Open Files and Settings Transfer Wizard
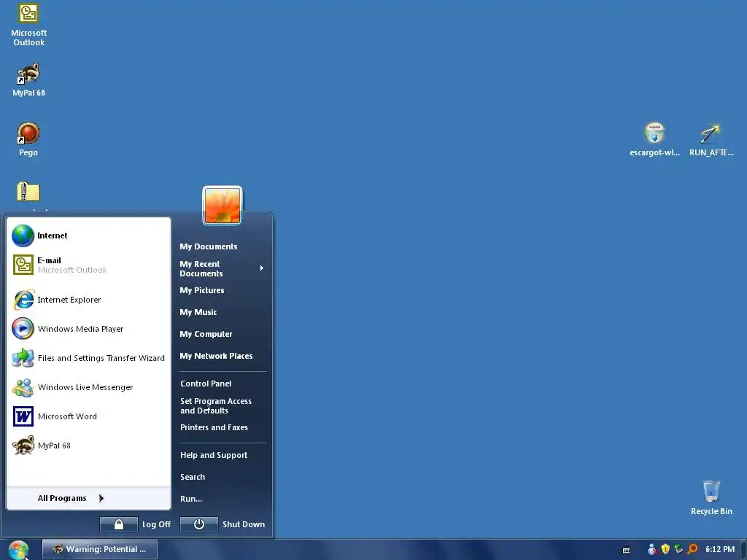Image resolution: width=747 pixels, height=560 pixels. tap(88, 357)
